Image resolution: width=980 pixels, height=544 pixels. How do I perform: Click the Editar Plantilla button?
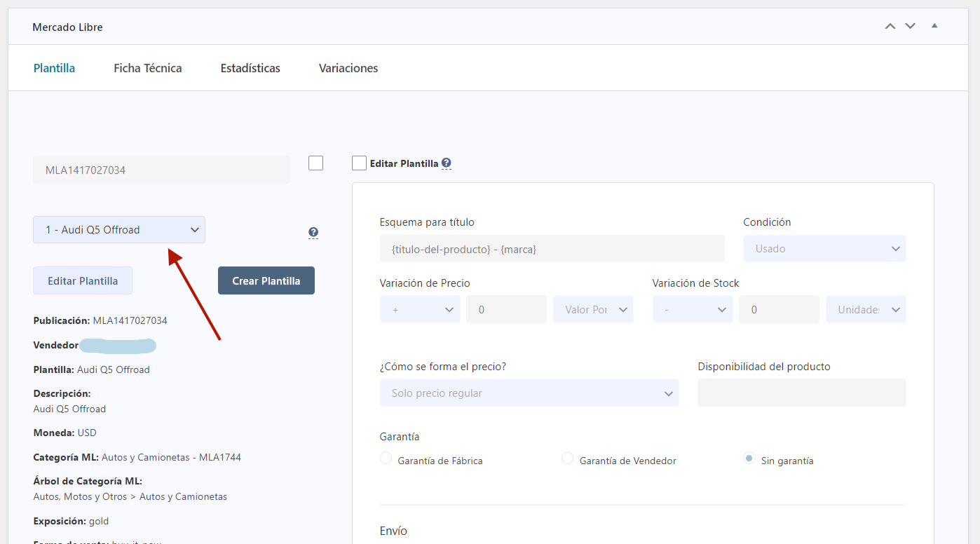83,281
